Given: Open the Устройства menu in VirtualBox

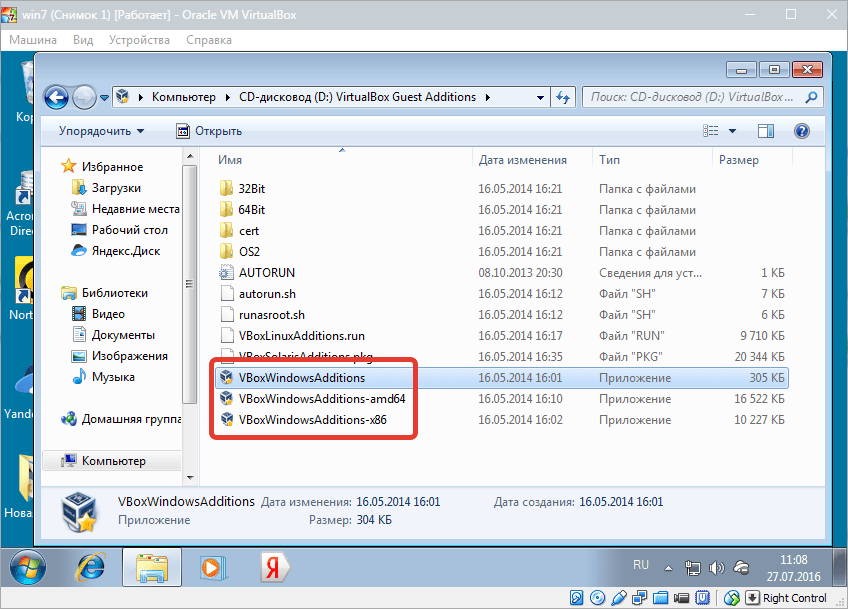Looking at the screenshot, I should [140, 40].
